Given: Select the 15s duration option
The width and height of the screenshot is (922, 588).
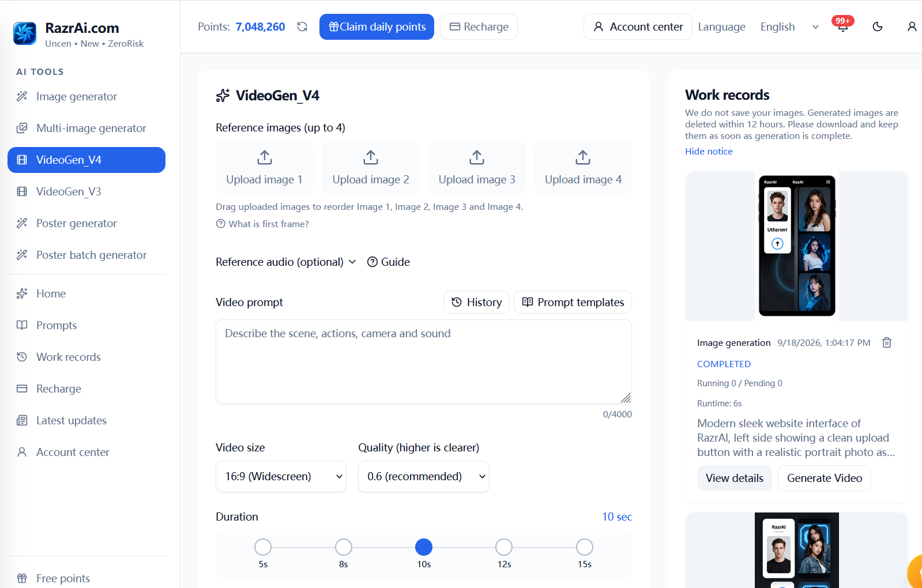Looking at the screenshot, I should 585,547.
